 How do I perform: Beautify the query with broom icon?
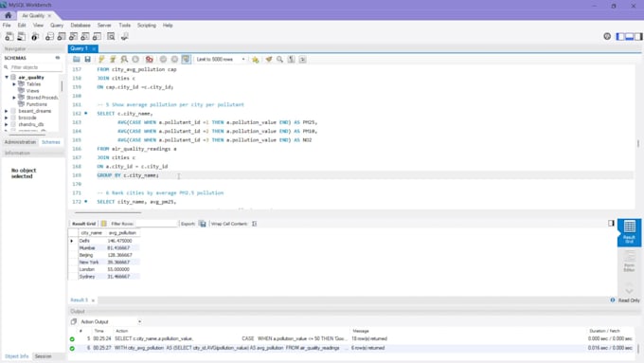click(269, 59)
